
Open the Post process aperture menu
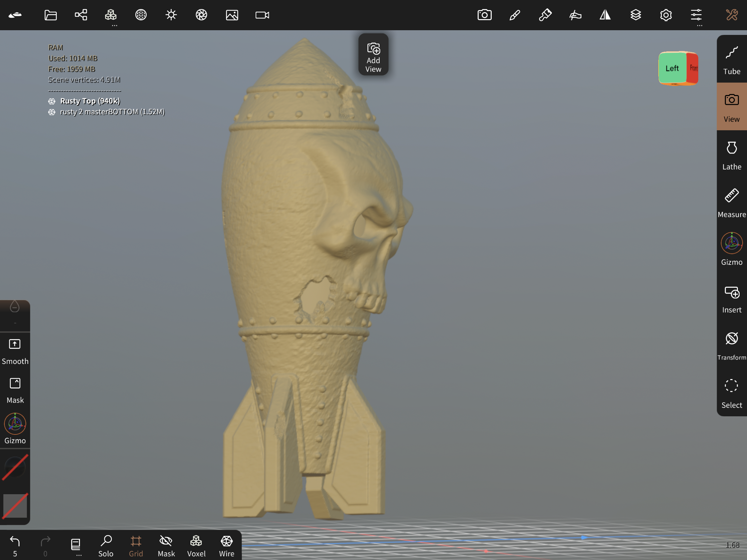(x=201, y=15)
